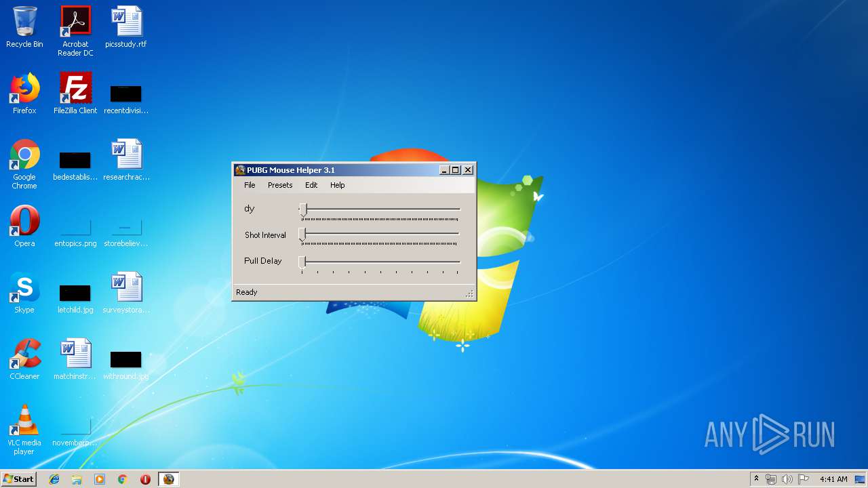Select the surveystora... document icon
Screen dimensions: 868x488
click(126, 293)
